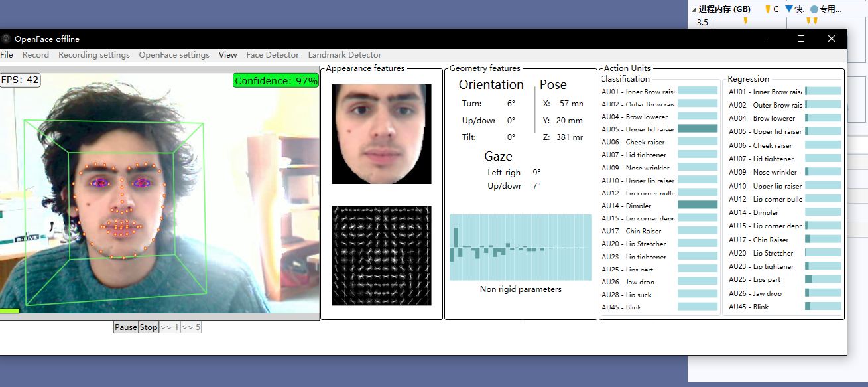868x387 pixels.
Task: Click the webcam face tracking view
Action: click(159, 193)
